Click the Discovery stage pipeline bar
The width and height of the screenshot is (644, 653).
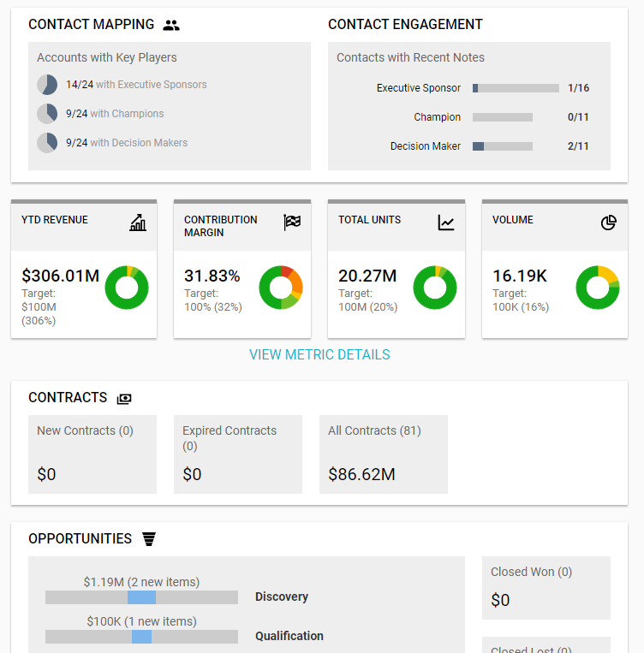pos(141,597)
